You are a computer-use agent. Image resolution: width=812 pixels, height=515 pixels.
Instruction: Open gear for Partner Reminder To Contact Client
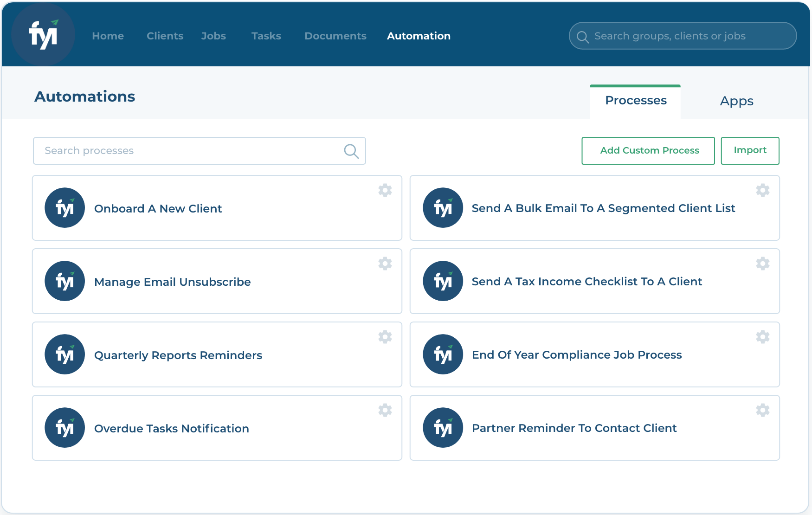pos(762,410)
